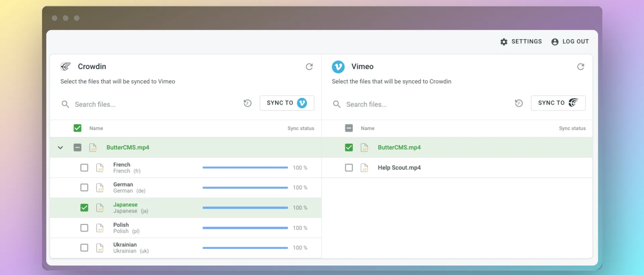Uncheck the Japanese translation checkbox

click(84, 208)
